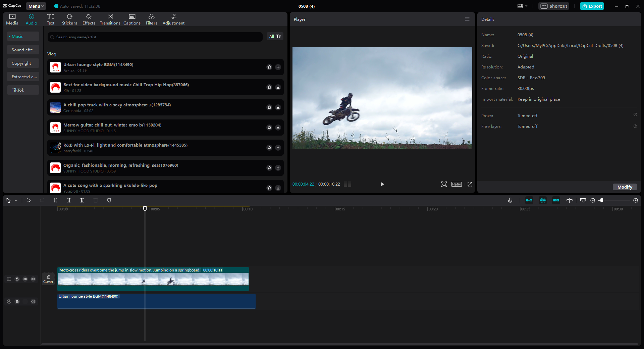Open the Stickers panel
The width and height of the screenshot is (644, 349).
coord(69,19)
